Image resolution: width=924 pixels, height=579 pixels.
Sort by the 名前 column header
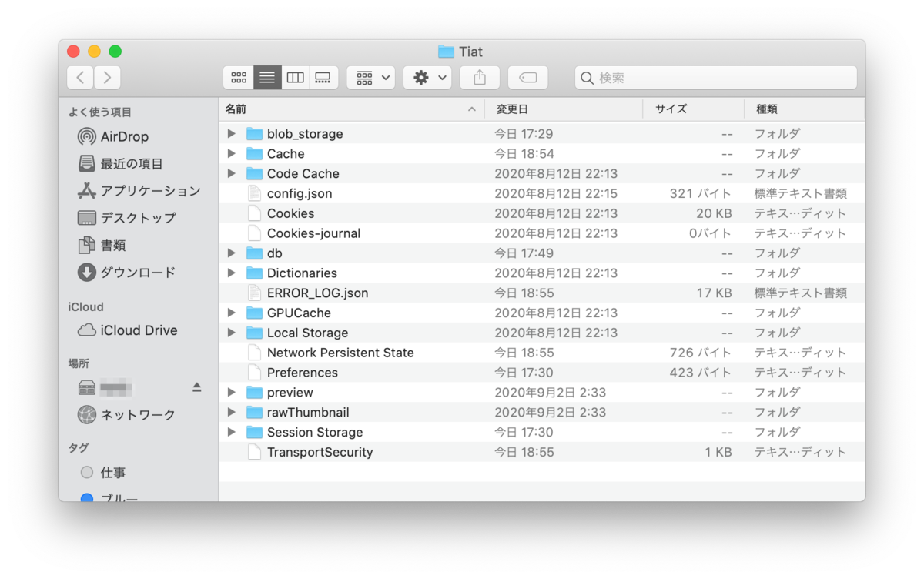(x=351, y=109)
